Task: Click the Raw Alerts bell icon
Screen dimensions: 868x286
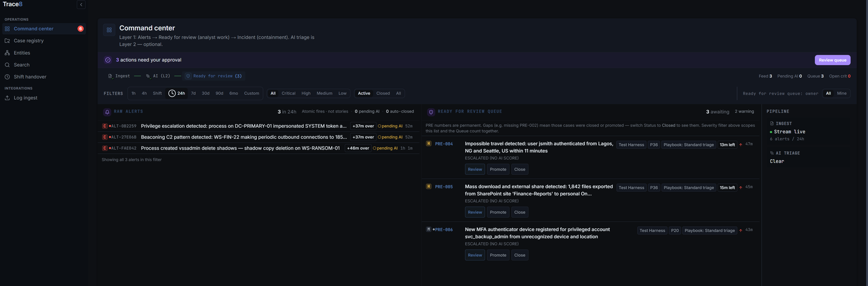Action: (x=107, y=112)
